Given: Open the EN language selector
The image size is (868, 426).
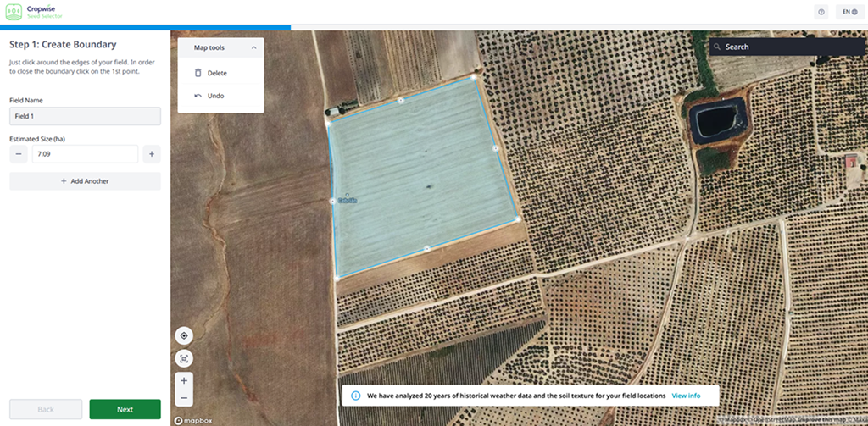Looking at the screenshot, I should [849, 12].
